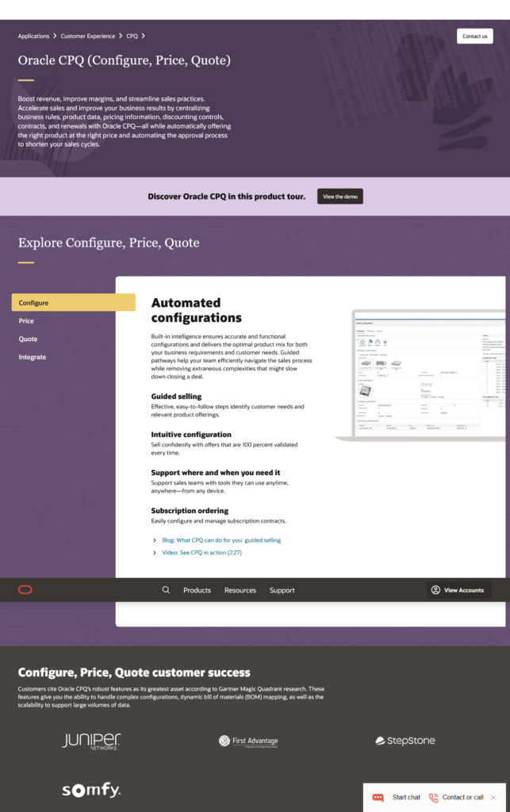Viewport: 510px width, 812px height.
Task: Click Contact or call
Action: click(x=463, y=798)
